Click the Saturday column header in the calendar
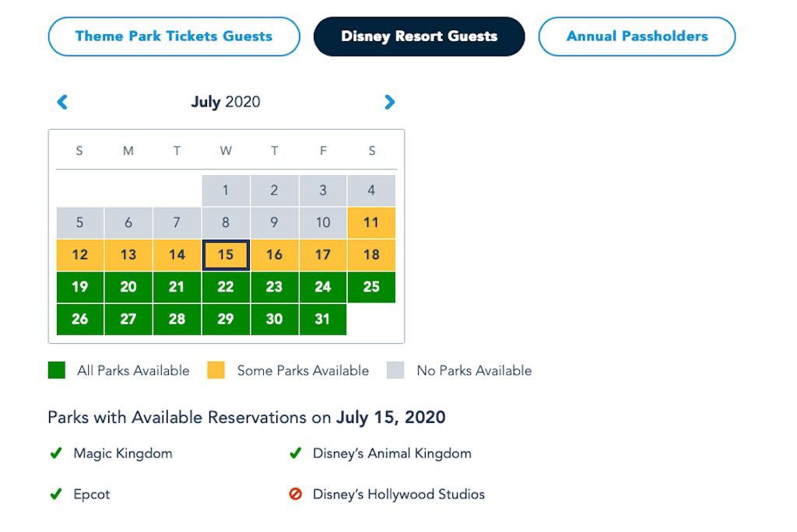The width and height of the screenshot is (797, 532). pyautogui.click(x=371, y=151)
